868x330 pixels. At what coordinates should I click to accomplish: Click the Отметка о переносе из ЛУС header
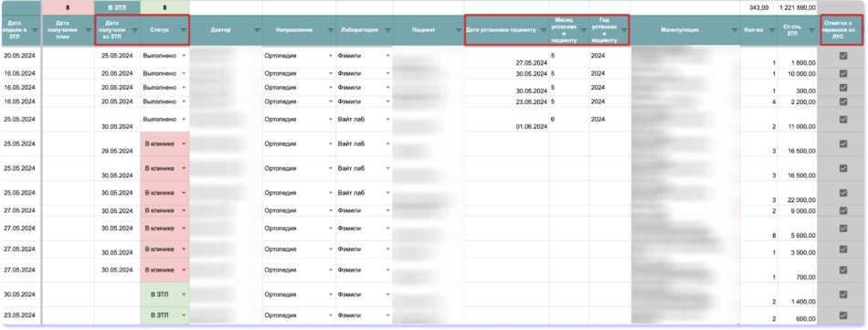tap(843, 30)
